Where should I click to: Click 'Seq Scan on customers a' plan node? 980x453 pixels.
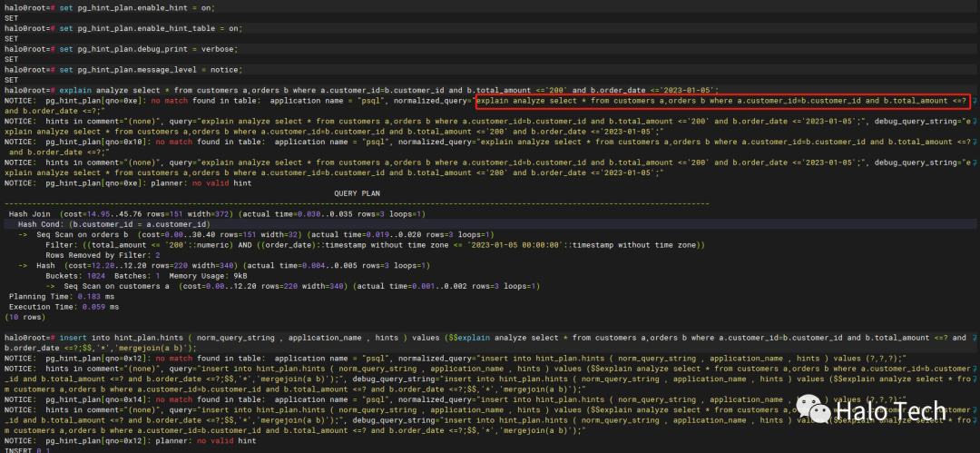pos(116,286)
